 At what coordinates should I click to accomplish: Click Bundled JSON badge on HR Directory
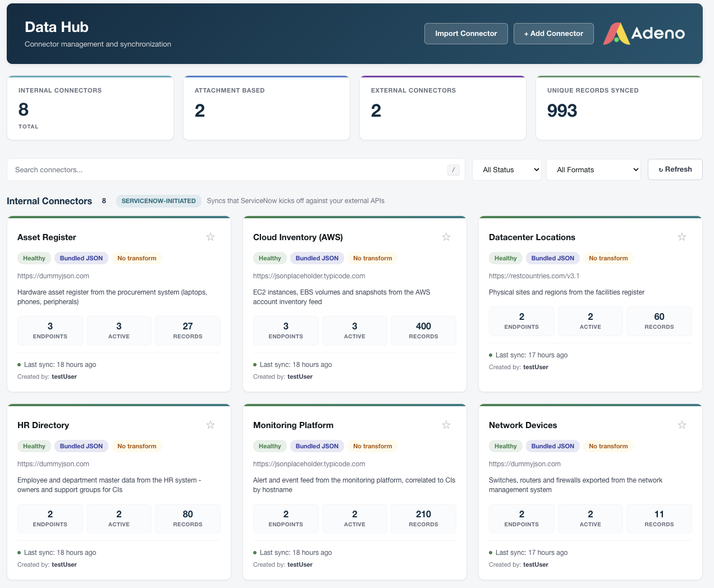[81, 446]
